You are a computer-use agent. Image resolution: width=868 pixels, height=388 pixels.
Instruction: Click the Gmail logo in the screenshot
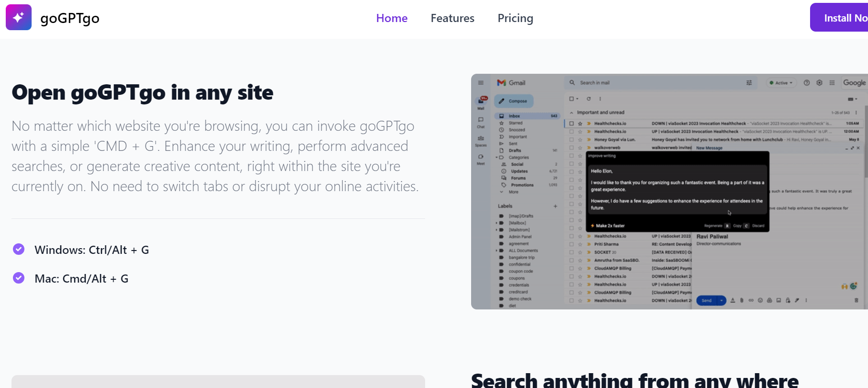(x=511, y=82)
